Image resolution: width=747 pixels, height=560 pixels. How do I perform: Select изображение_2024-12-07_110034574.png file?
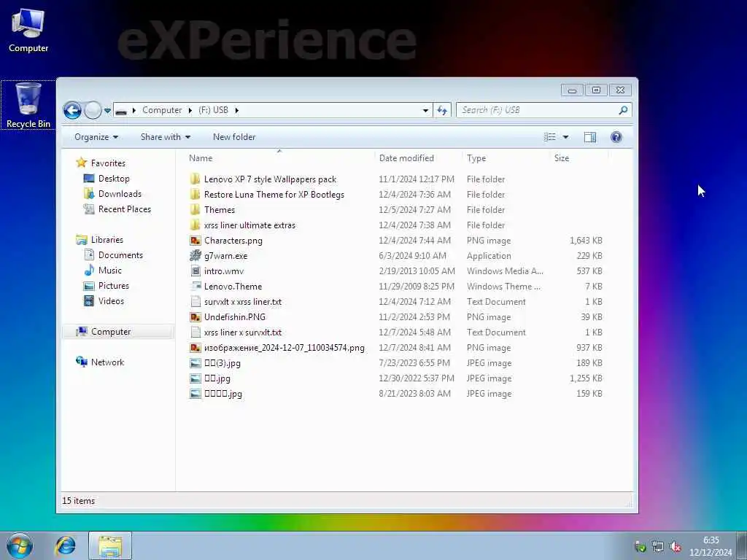pyautogui.click(x=284, y=348)
